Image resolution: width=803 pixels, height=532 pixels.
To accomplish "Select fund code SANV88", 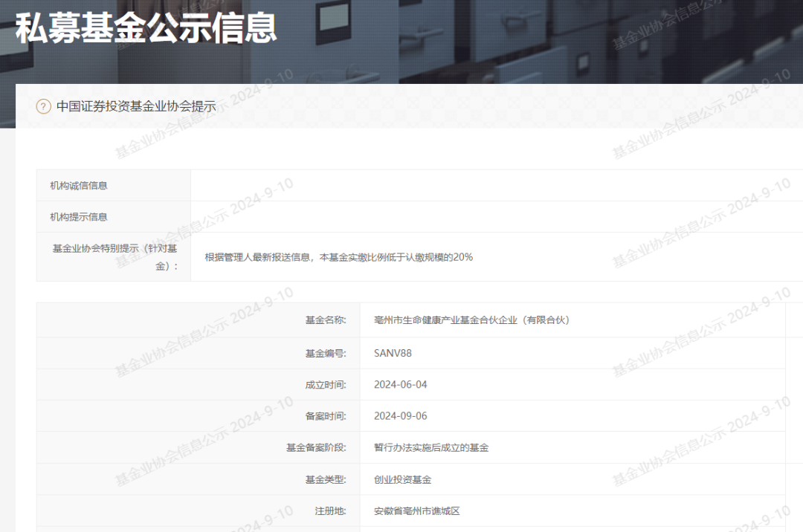I will [x=393, y=354].
